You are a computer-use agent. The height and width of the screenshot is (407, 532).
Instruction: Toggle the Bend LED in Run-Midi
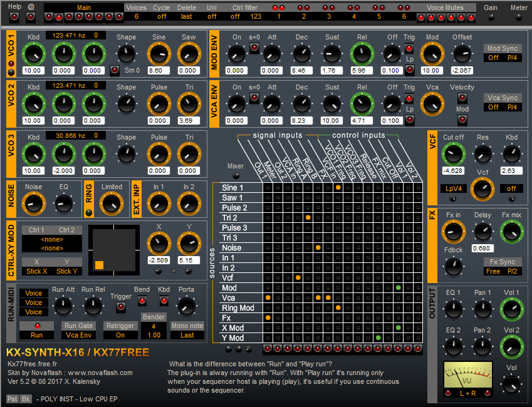click(142, 301)
